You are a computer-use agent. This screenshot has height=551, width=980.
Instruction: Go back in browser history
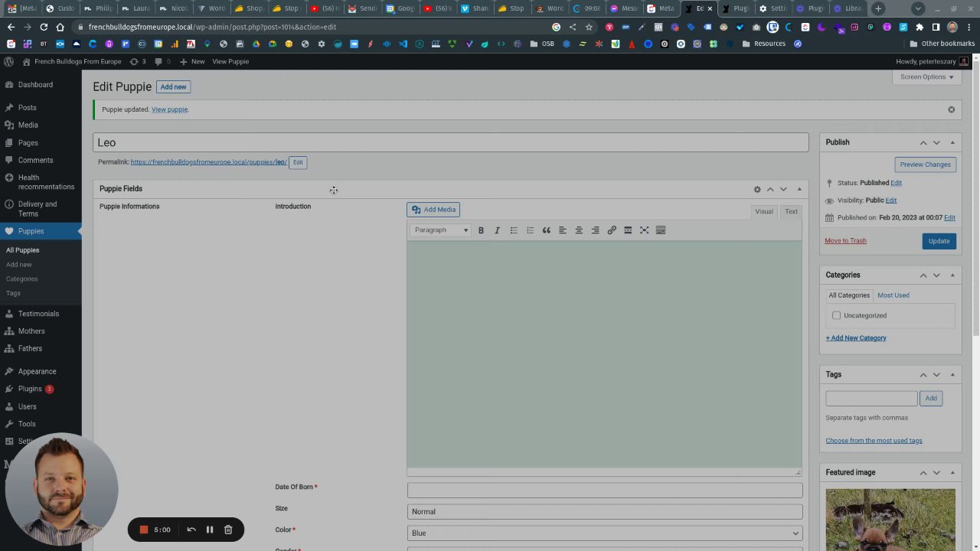(11, 27)
